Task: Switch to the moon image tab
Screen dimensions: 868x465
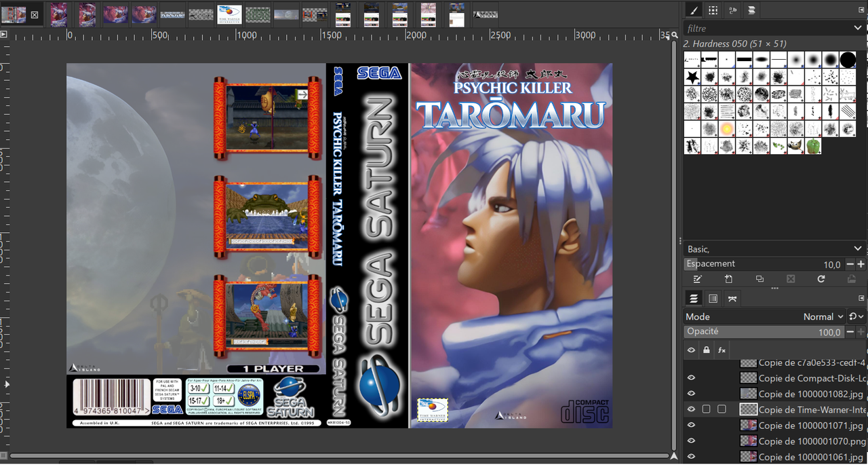Action: pyautogui.click(x=285, y=14)
